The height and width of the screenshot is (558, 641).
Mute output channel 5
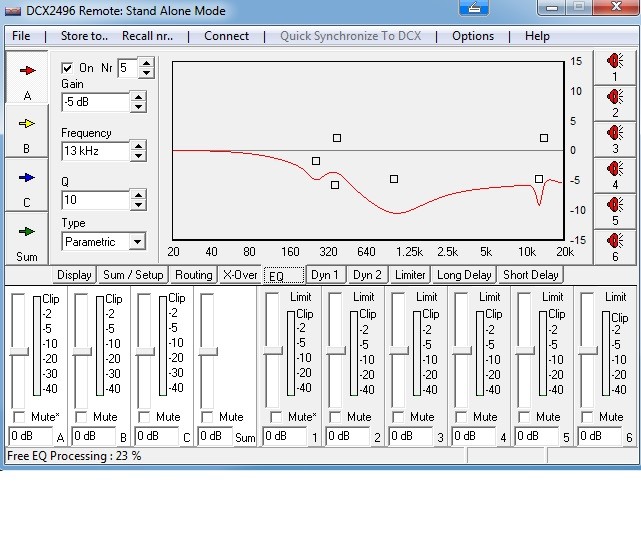(x=524, y=417)
